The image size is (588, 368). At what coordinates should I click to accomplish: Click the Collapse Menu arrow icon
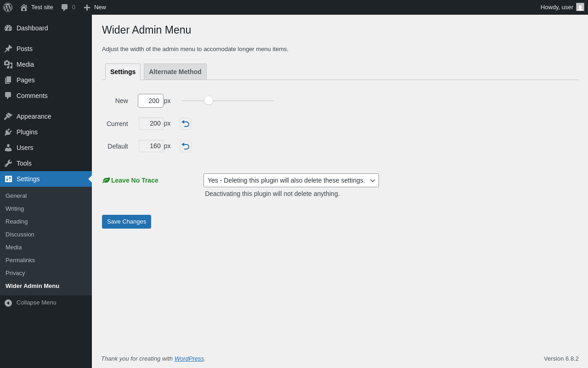(x=8, y=303)
